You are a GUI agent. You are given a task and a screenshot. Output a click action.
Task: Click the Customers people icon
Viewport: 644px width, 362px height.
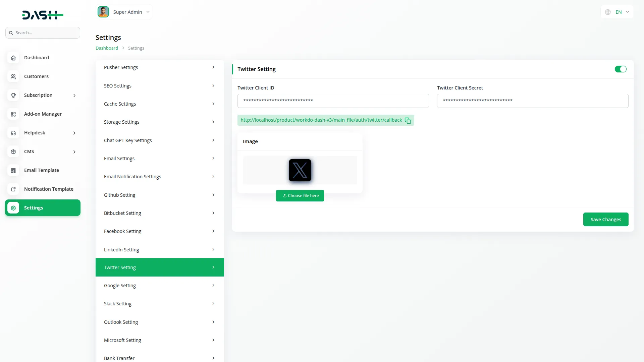(x=13, y=76)
